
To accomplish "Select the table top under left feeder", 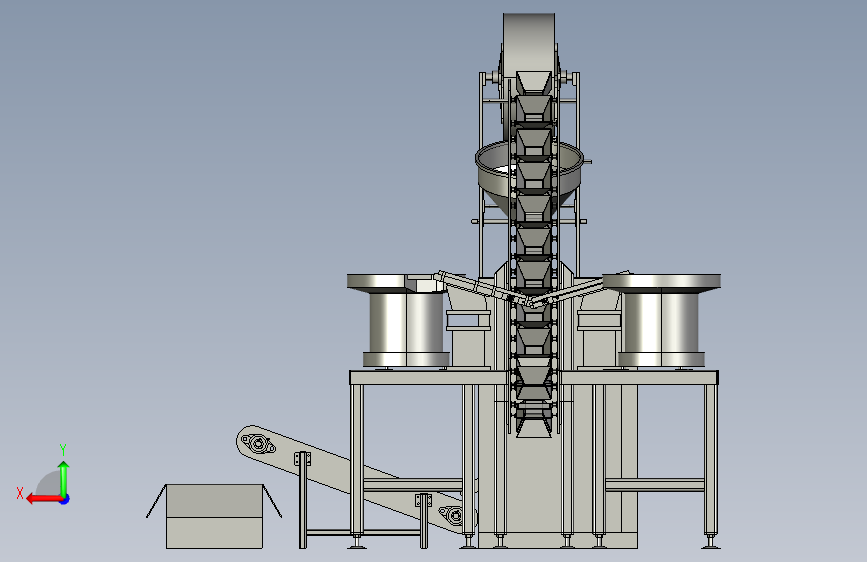I will [x=429, y=378].
